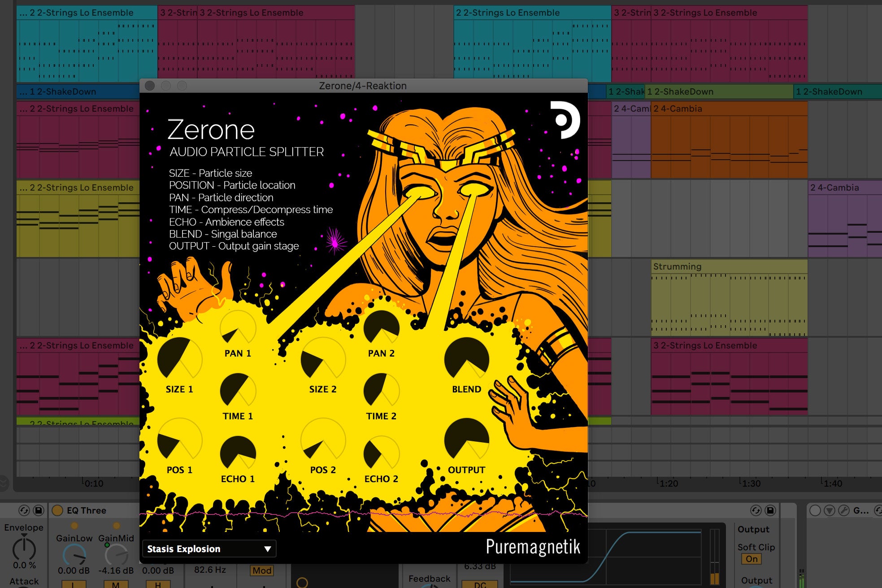This screenshot has height=588, width=882.
Task: Click the BLEND knob
Action: (x=466, y=360)
